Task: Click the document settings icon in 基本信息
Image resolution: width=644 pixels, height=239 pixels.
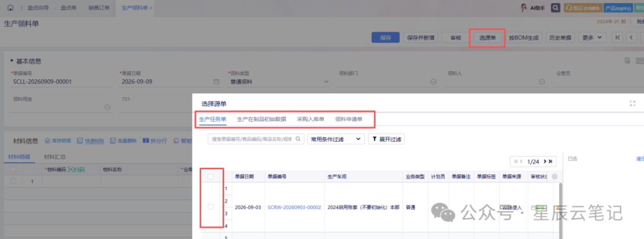Action: click(627, 61)
